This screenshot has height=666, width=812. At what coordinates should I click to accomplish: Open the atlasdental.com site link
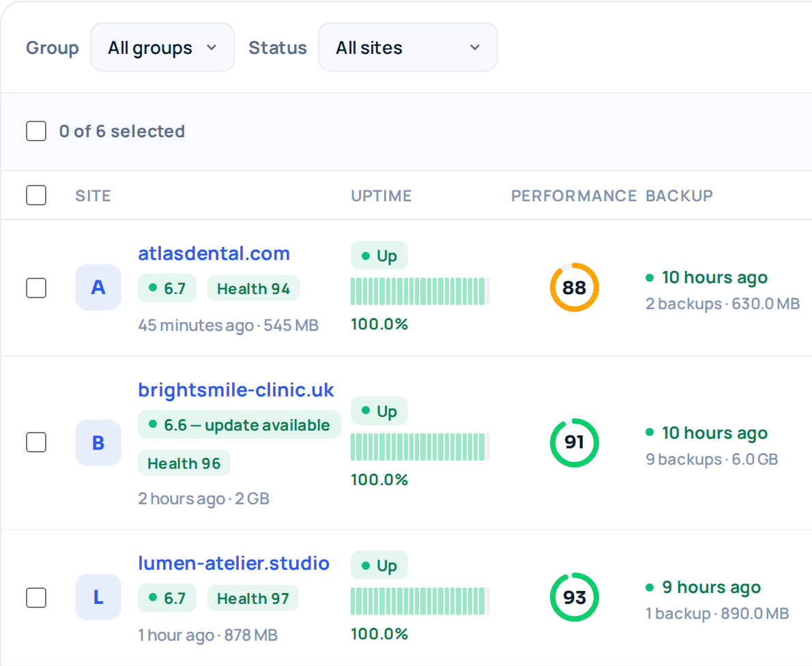point(214,253)
